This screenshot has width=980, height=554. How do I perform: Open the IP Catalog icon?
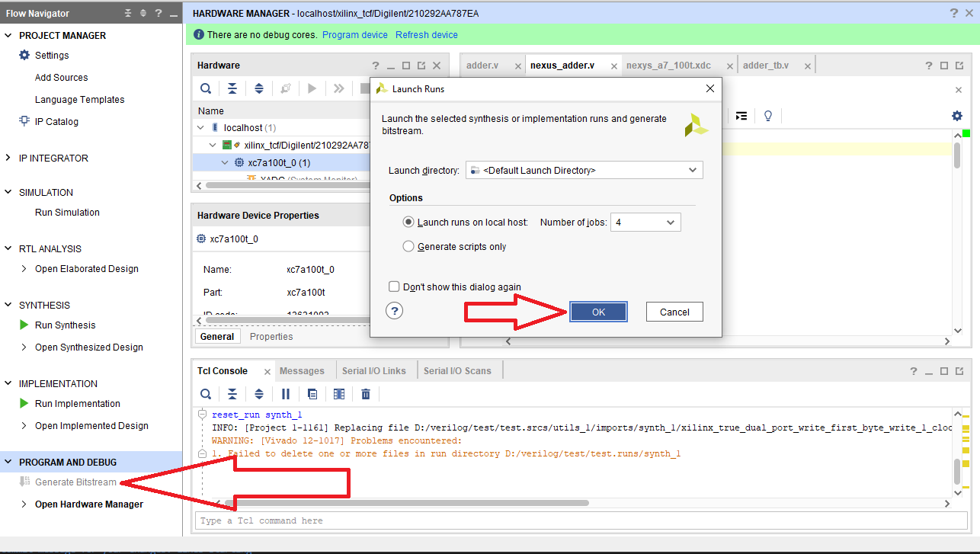click(24, 122)
